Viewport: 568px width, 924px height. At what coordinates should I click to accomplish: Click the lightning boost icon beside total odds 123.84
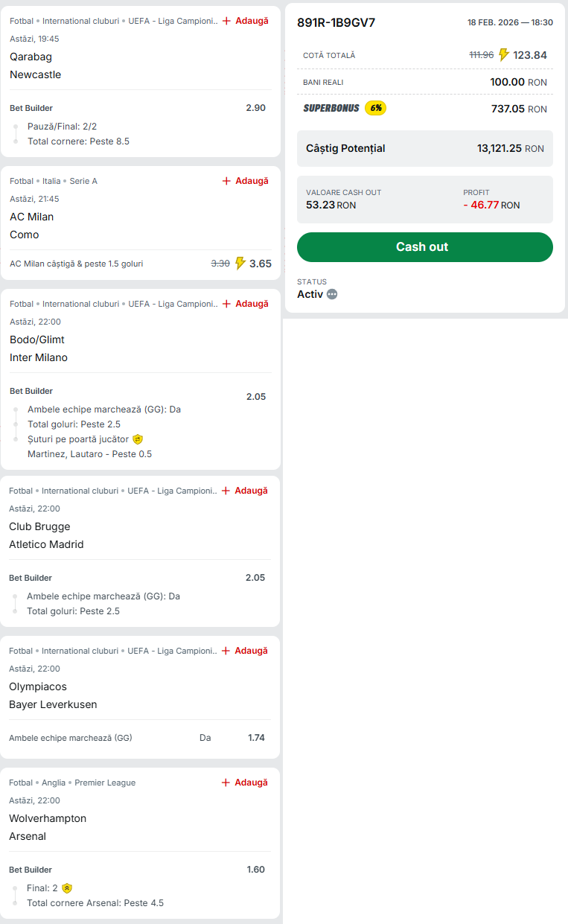(x=504, y=54)
